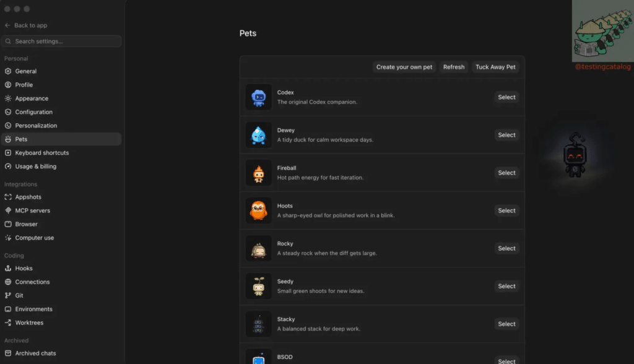Click the Hooks anchor icon
Viewport: 634px width, 364px height.
pyautogui.click(x=8, y=268)
